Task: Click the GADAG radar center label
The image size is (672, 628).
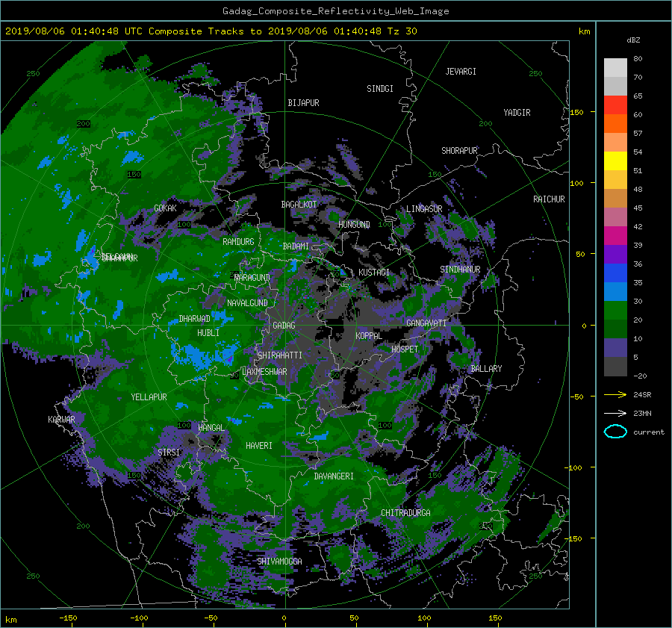Action: [284, 326]
